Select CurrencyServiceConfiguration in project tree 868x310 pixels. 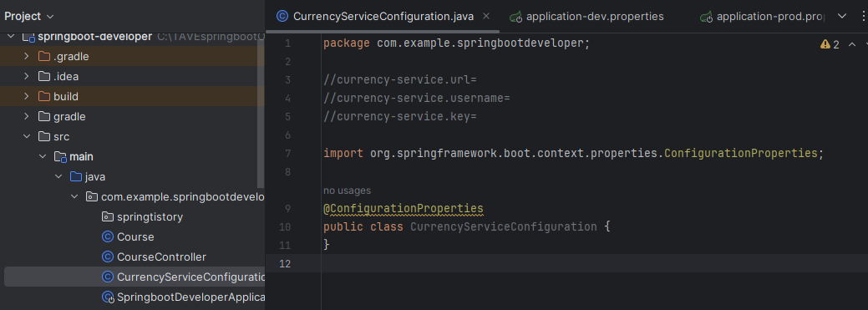(134, 277)
